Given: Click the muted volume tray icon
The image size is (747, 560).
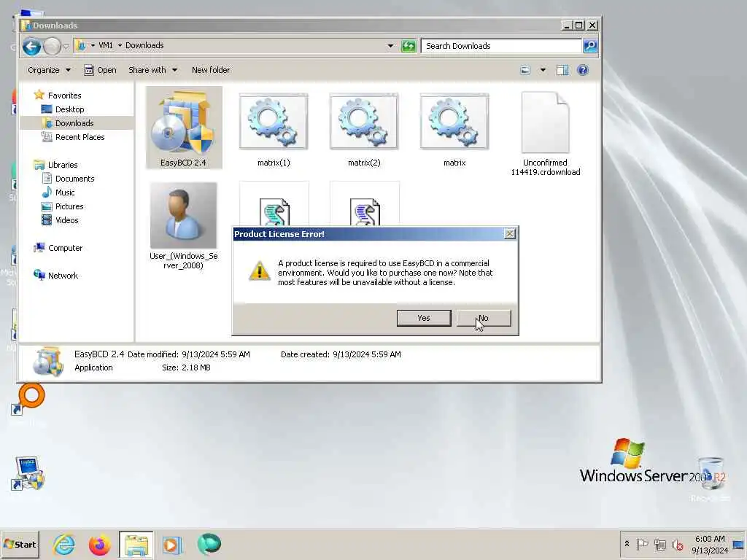Looking at the screenshot, I should coord(677,544).
